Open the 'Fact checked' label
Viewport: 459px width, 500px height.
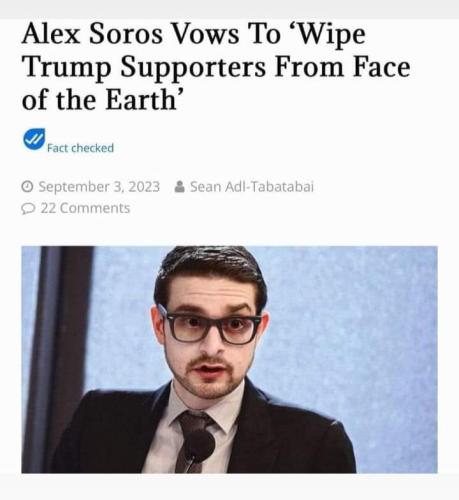[80, 148]
